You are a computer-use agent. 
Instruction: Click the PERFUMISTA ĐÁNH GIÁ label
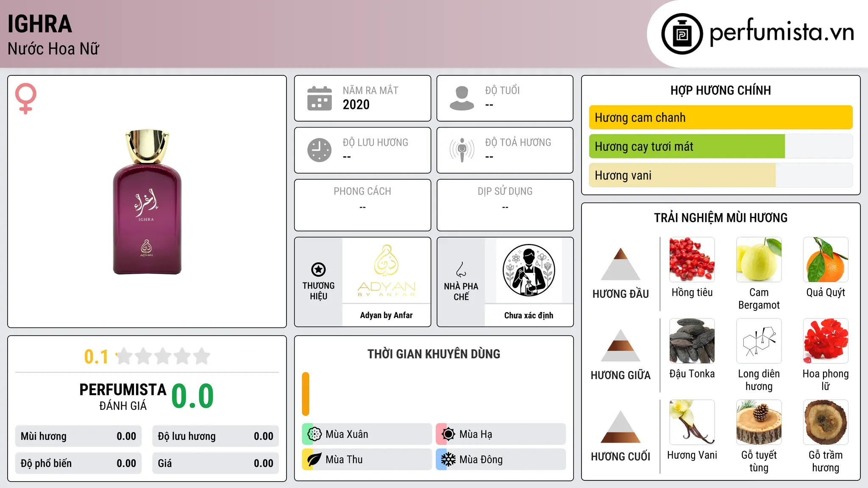pyautogui.click(x=123, y=396)
